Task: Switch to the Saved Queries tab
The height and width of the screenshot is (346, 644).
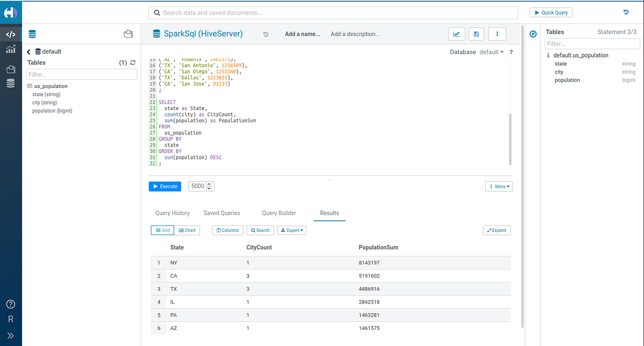Action: (222, 213)
